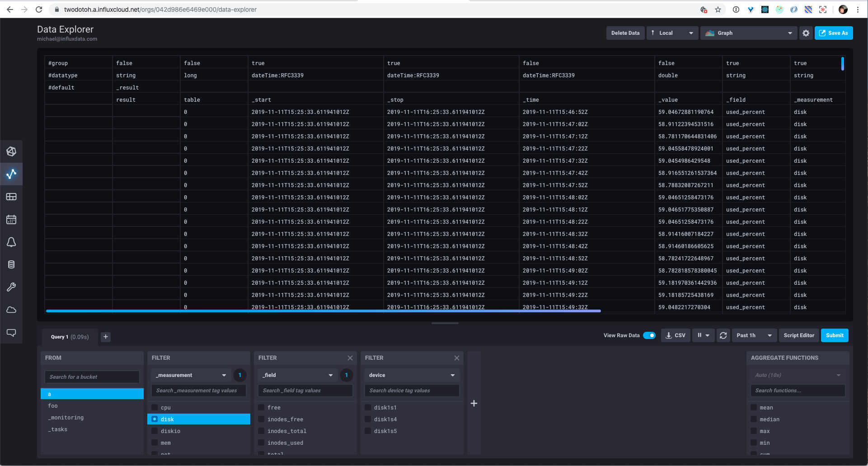Focus the Search for a bucket field

pyautogui.click(x=92, y=377)
